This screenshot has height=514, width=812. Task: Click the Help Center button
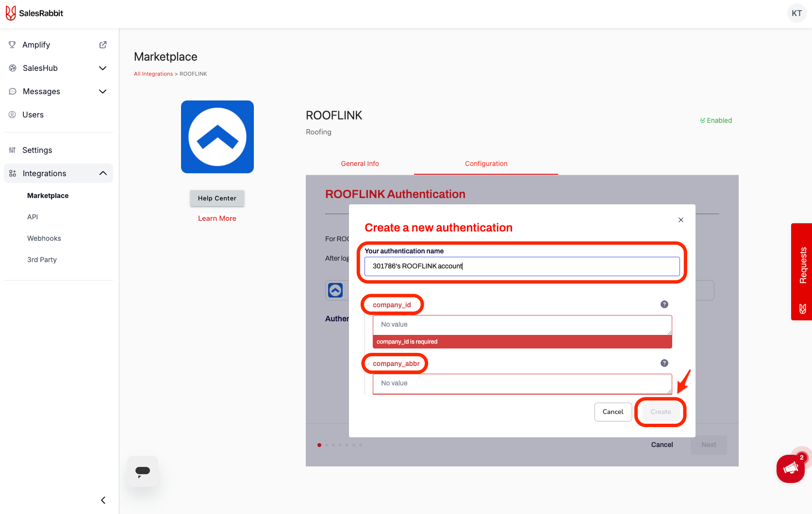(217, 198)
